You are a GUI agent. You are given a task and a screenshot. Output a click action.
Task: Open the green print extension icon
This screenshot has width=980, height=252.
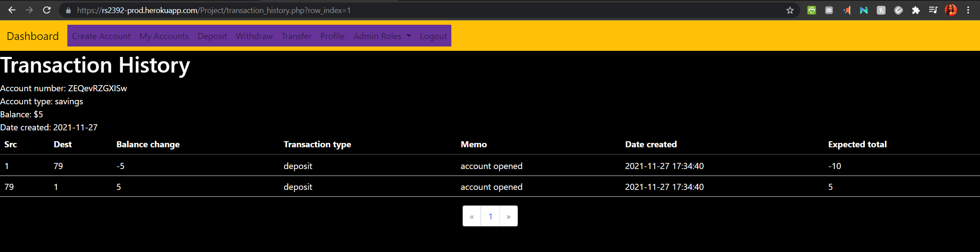click(x=812, y=10)
